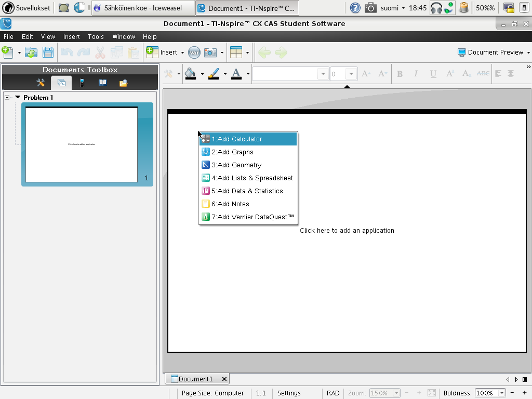Click the Cut scissors icon
This screenshot has height=399, width=532.
(100, 52)
